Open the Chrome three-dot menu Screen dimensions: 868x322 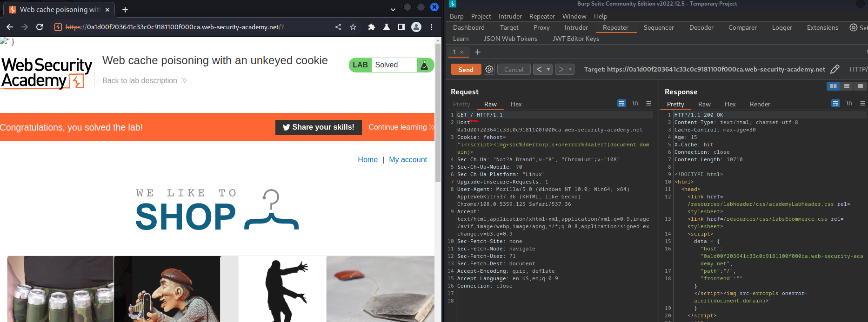coord(431,27)
